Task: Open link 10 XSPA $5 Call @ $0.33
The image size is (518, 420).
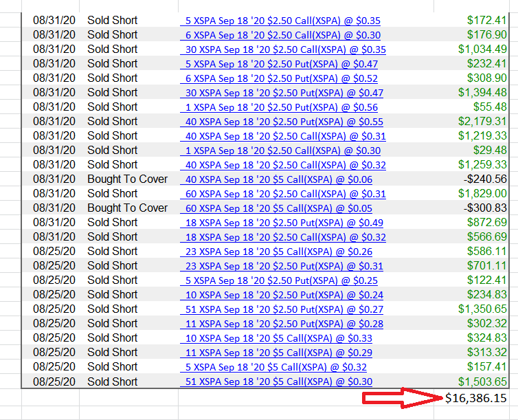Action: click(276, 338)
